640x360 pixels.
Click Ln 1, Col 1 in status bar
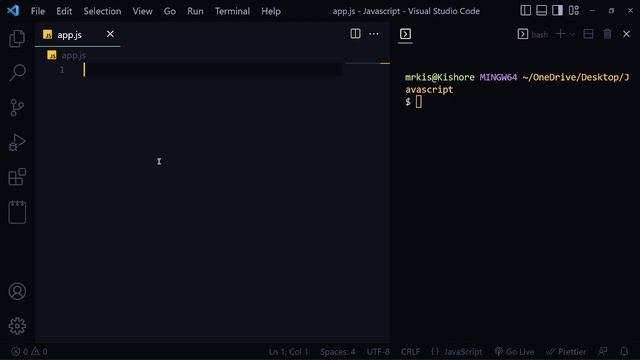pyautogui.click(x=289, y=351)
